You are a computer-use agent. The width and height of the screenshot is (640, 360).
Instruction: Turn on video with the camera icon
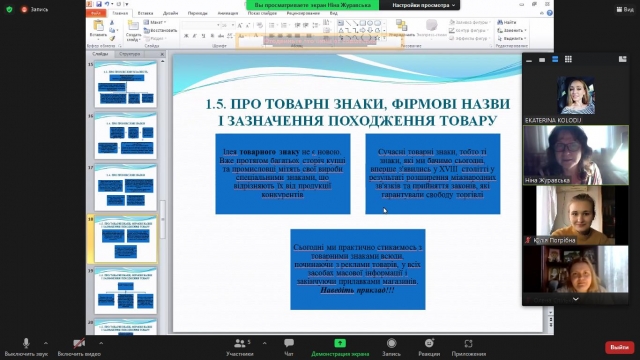pyautogui.click(x=79, y=343)
